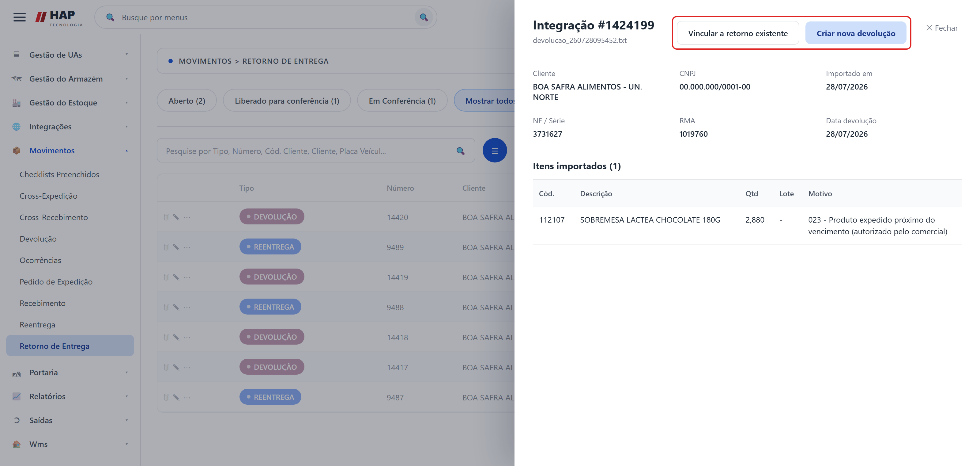Click the Gestão de UAs sidebar icon
The image size is (980, 466).
(x=16, y=55)
